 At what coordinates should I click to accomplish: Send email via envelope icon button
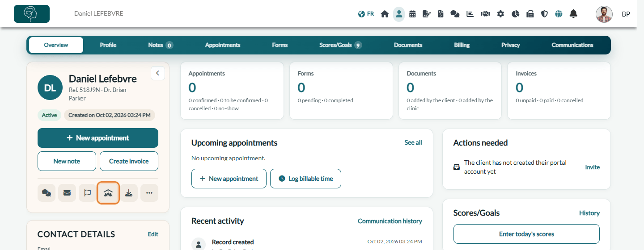pyautogui.click(x=67, y=193)
